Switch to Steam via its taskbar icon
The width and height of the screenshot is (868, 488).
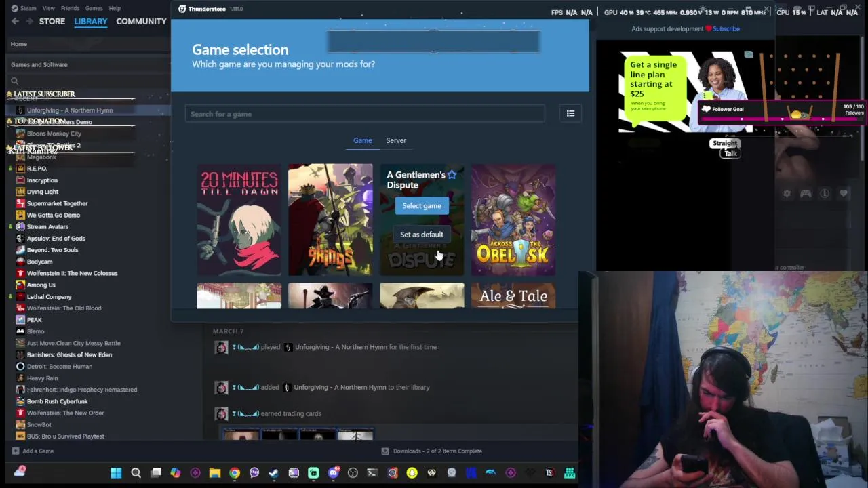click(x=274, y=472)
